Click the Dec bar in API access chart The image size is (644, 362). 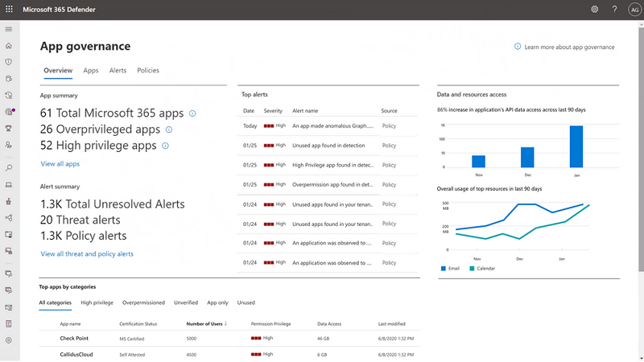click(x=527, y=157)
